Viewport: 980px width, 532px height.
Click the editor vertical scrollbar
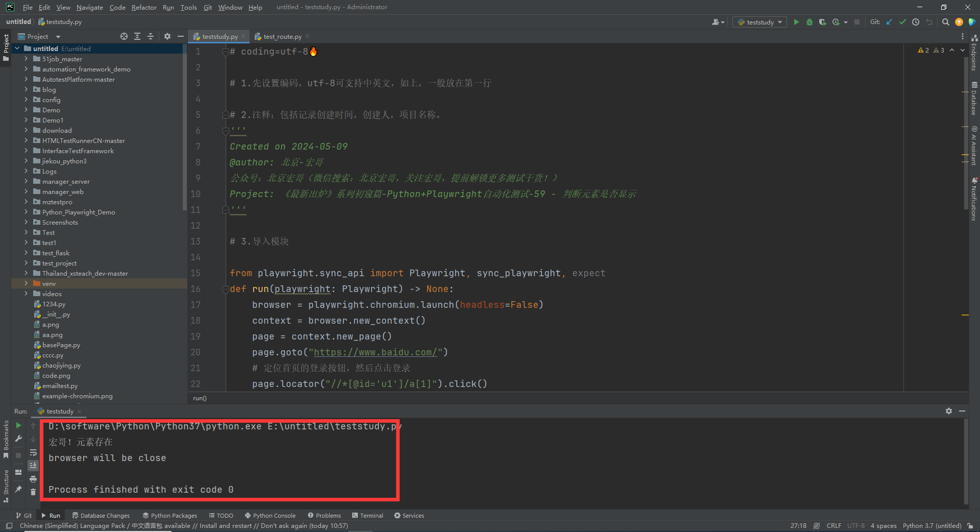click(966, 133)
